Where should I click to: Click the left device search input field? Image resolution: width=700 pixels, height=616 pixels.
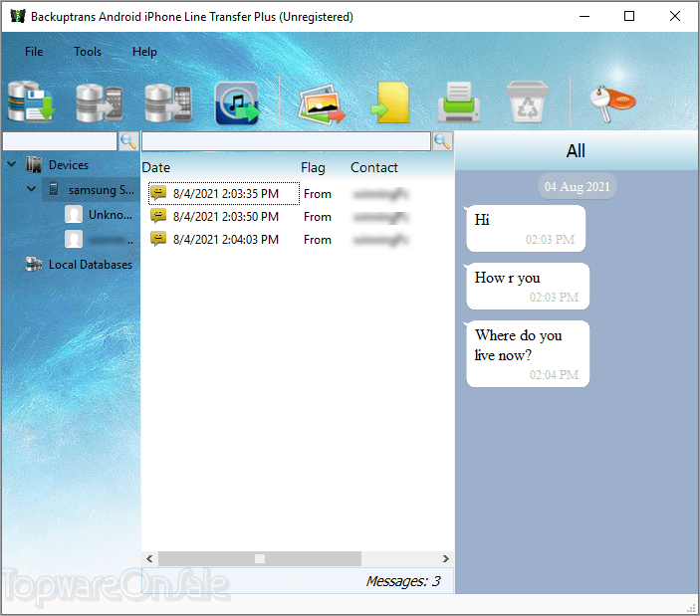(60, 141)
